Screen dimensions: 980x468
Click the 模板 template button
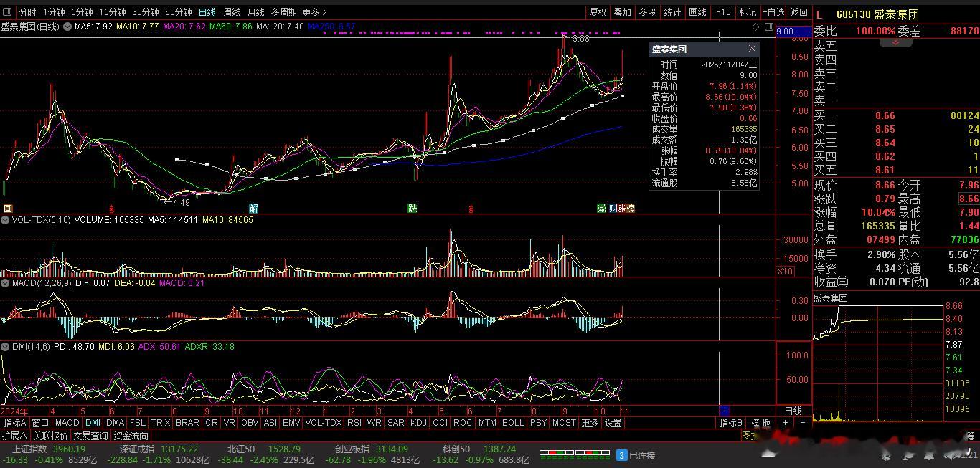761,424
